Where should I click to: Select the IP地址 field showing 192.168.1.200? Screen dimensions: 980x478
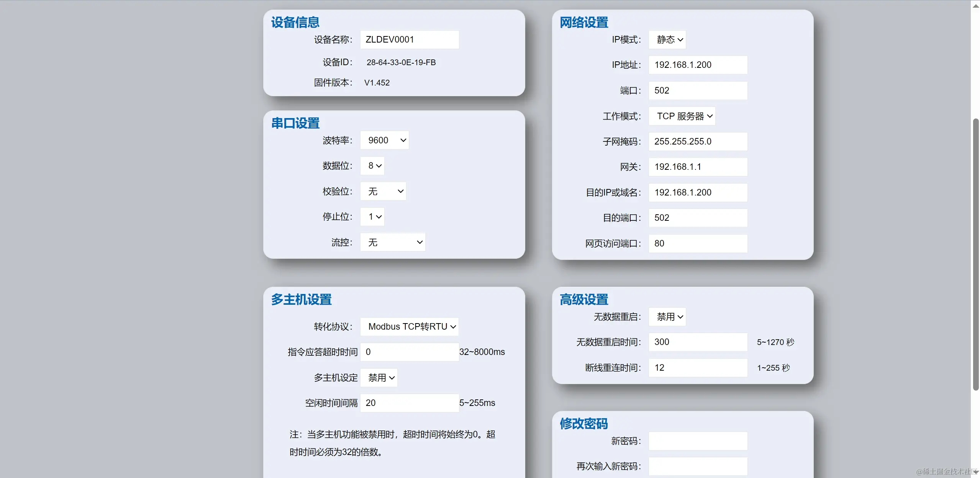pos(697,64)
